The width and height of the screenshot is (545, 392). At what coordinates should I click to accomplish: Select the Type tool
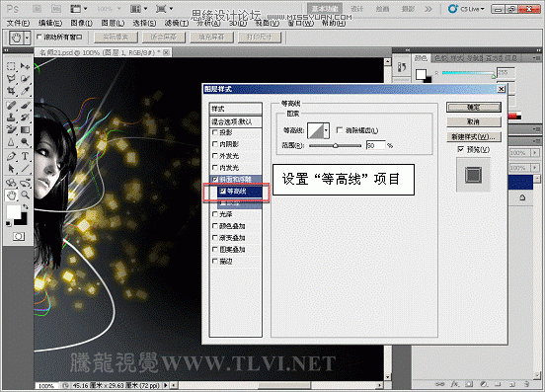point(25,156)
